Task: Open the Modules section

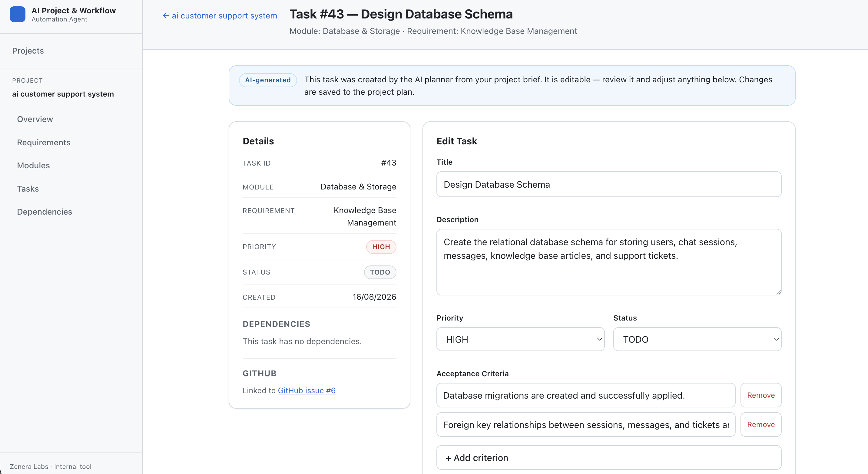Action: click(x=33, y=165)
